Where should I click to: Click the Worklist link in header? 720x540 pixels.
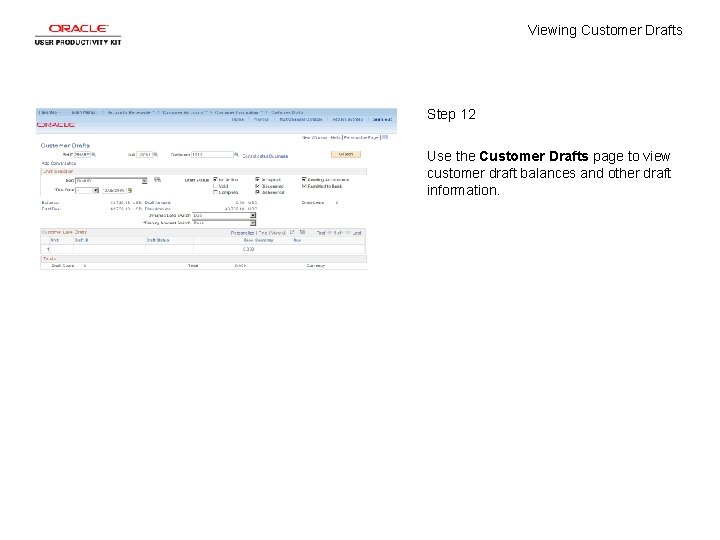click(x=261, y=119)
